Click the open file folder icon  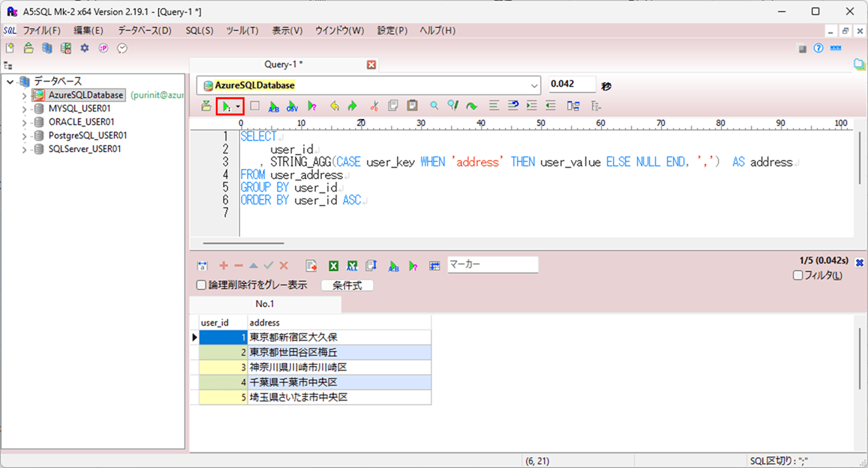28,48
